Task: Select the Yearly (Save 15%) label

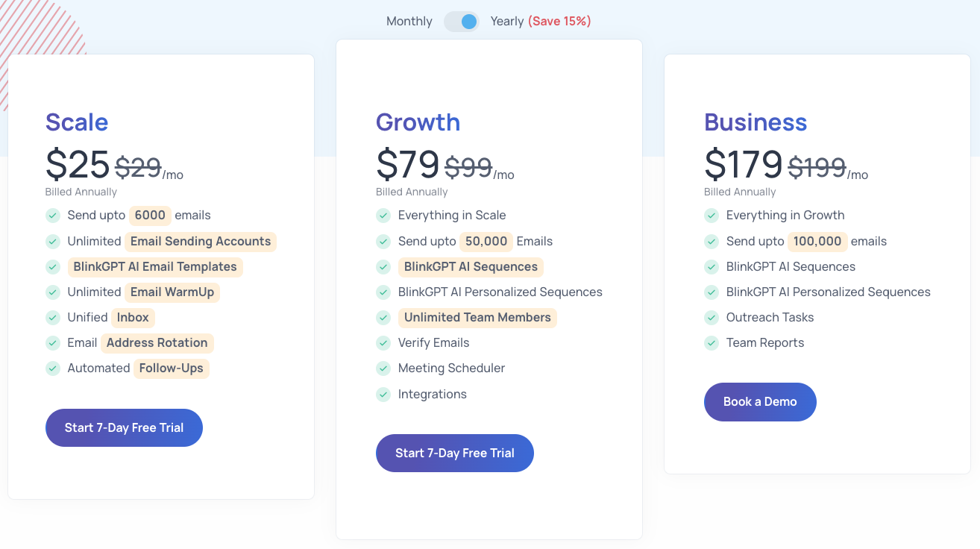Action: [x=540, y=22]
